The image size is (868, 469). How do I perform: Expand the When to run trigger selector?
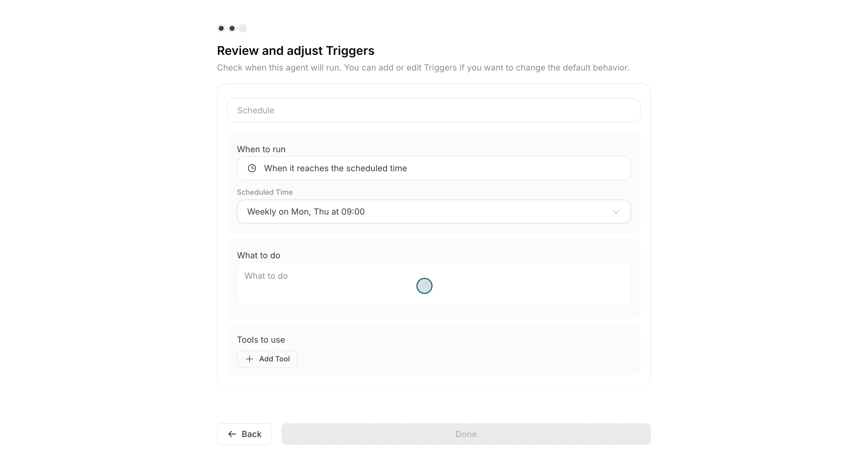point(434,168)
